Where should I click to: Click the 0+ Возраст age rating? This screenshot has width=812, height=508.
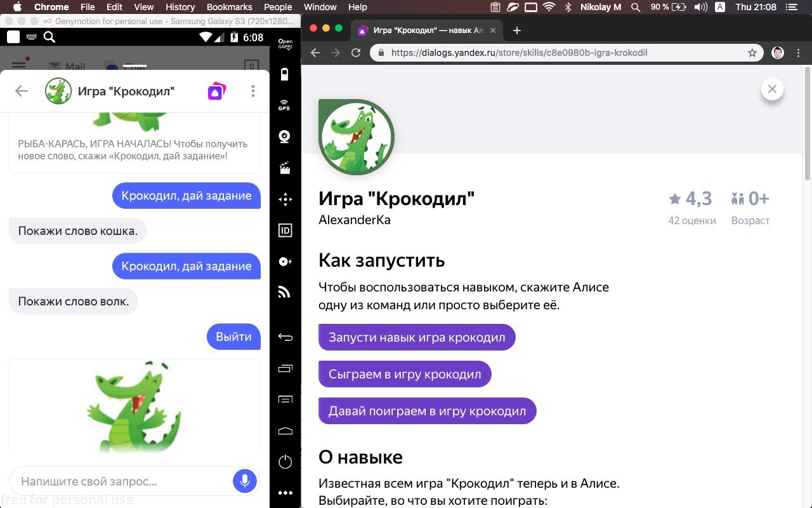point(750,208)
